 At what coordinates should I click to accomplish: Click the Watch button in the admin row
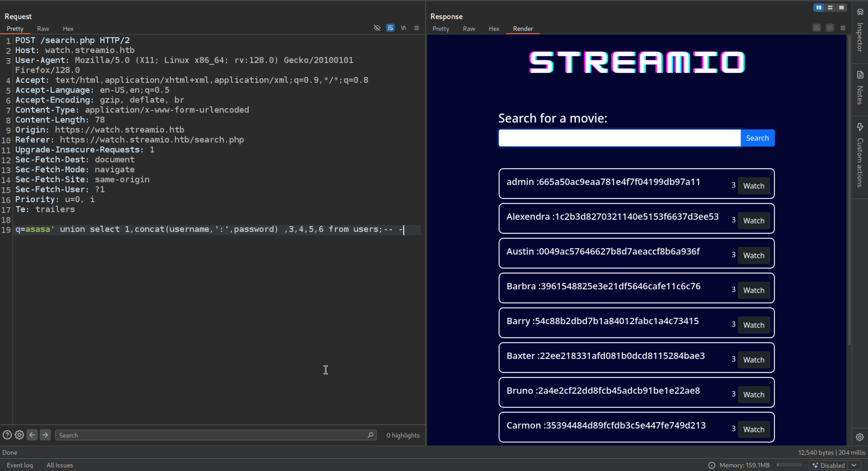coord(754,186)
